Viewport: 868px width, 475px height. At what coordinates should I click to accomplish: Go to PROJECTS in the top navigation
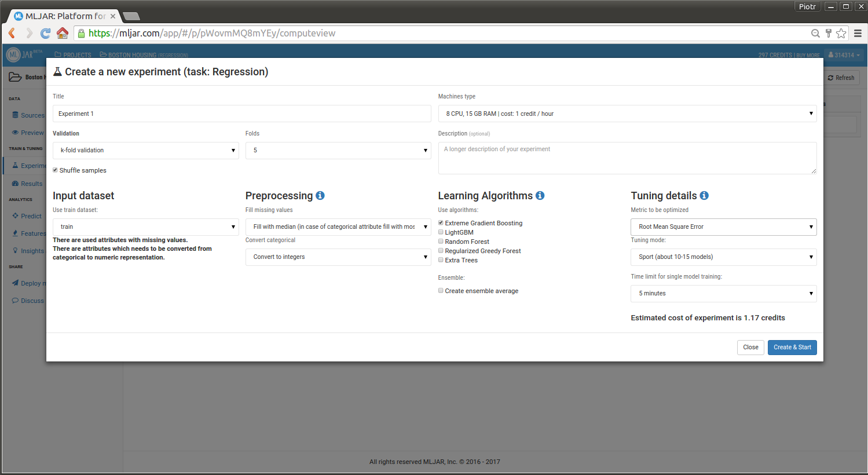(73, 55)
